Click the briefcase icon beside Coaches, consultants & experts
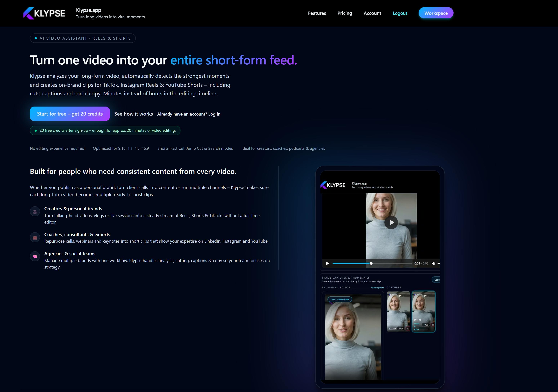558x392 pixels. (x=35, y=237)
